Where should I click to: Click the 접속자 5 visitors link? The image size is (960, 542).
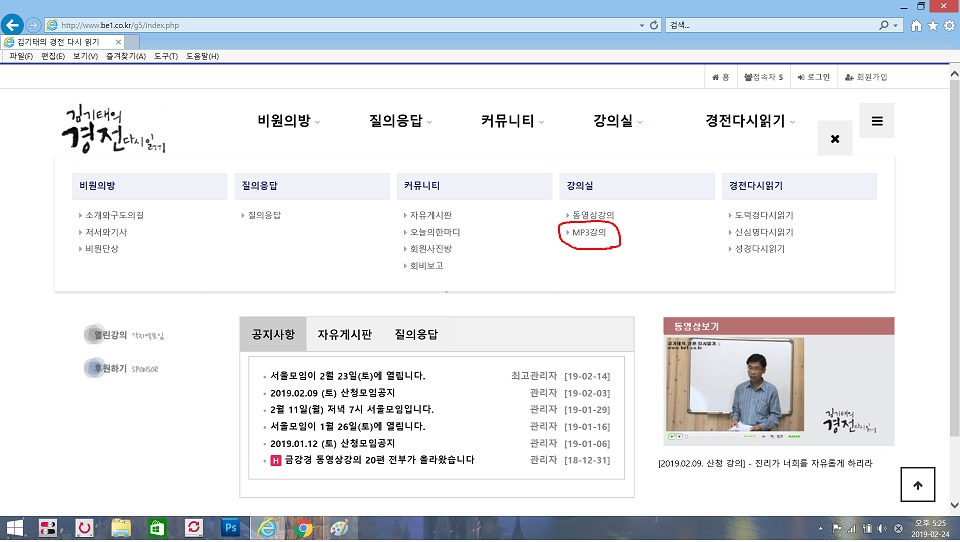(x=763, y=77)
